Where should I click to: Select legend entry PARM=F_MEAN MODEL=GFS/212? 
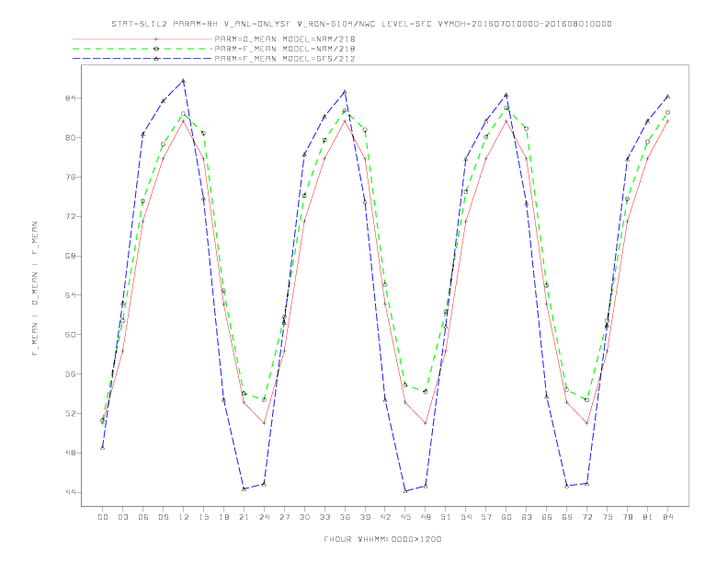pos(285,59)
